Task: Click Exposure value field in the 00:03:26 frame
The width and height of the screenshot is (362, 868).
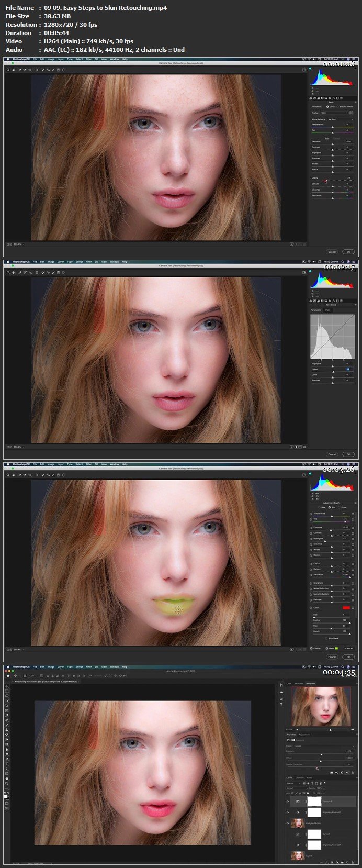Action: (x=346, y=527)
